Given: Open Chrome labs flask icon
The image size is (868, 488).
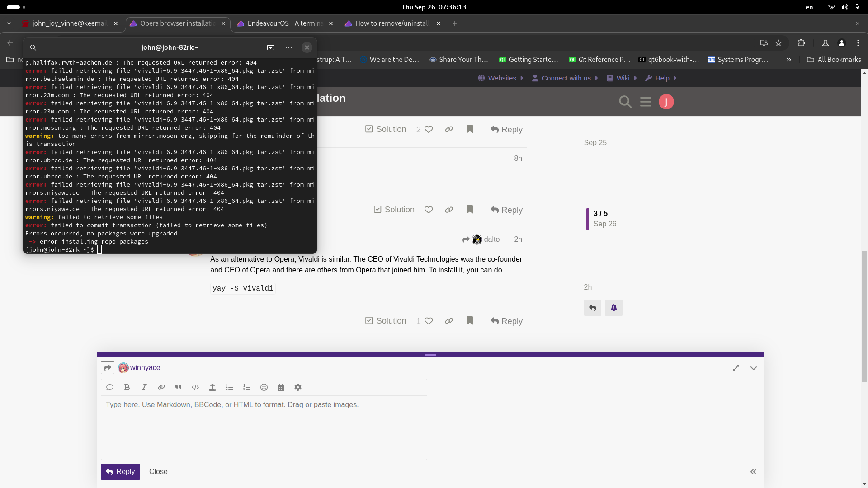Looking at the screenshot, I should tap(826, 43).
